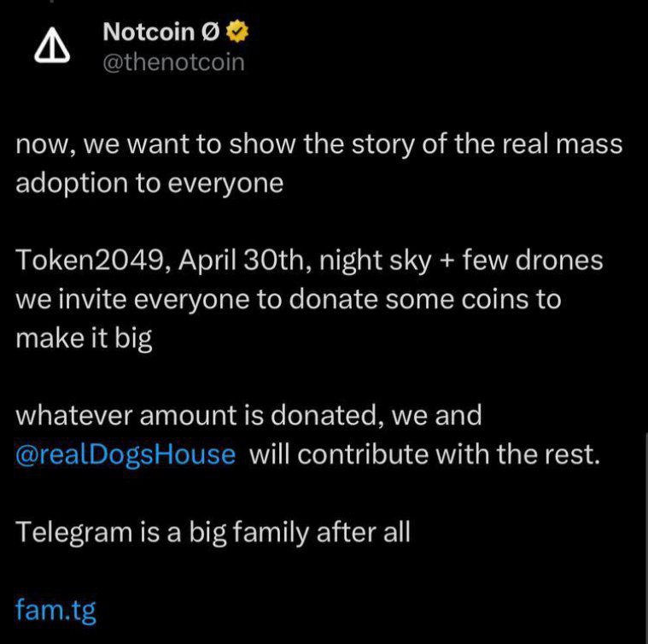Open the @thenotcoin handle
This screenshot has width=648, height=644.
point(173,63)
